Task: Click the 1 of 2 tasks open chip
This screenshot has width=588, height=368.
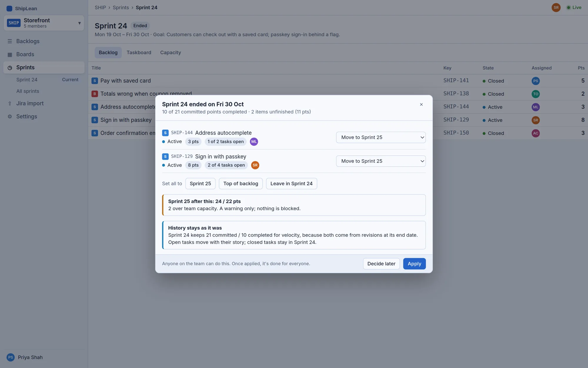Action: pos(225,142)
